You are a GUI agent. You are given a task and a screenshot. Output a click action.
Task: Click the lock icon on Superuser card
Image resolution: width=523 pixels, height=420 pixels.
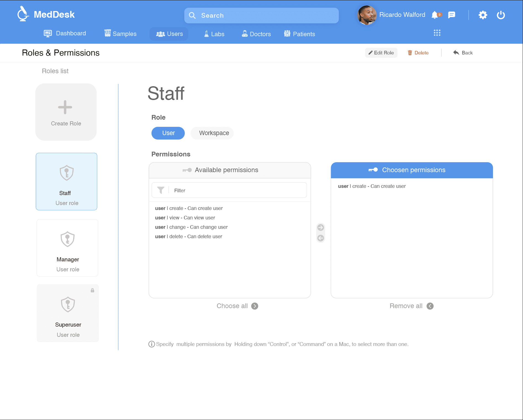pos(92,290)
